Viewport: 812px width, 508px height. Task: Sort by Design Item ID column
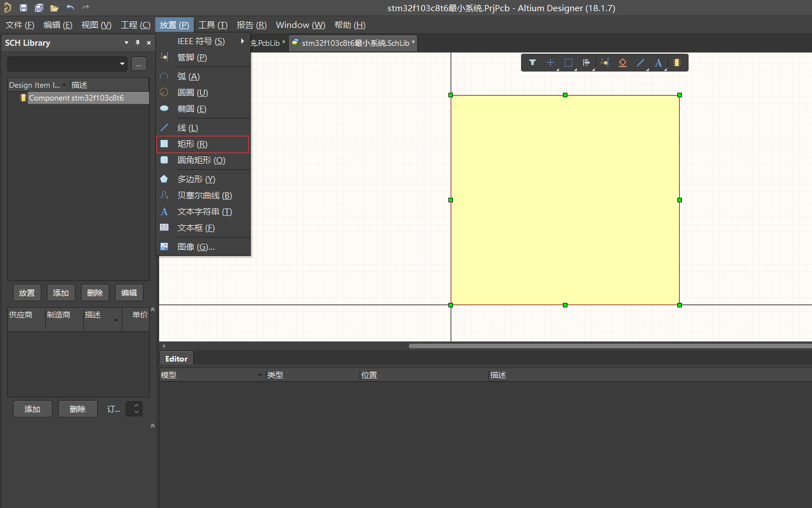coord(38,85)
